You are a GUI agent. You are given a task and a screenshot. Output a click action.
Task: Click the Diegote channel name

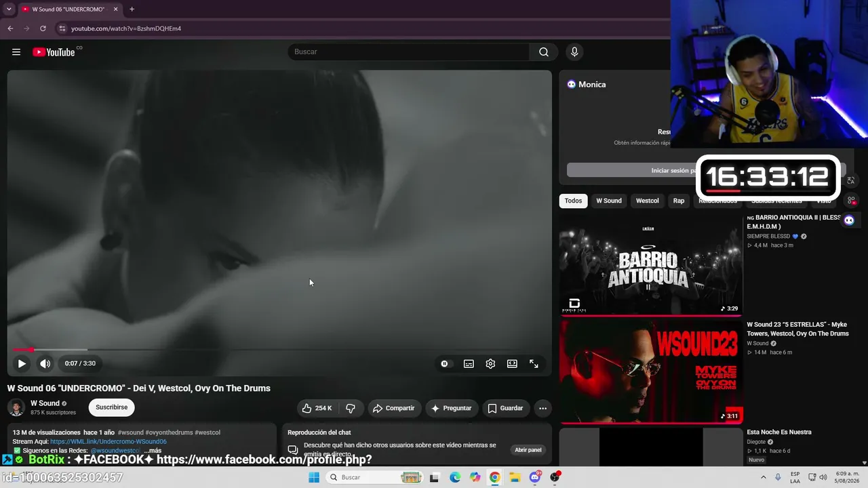point(756,442)
